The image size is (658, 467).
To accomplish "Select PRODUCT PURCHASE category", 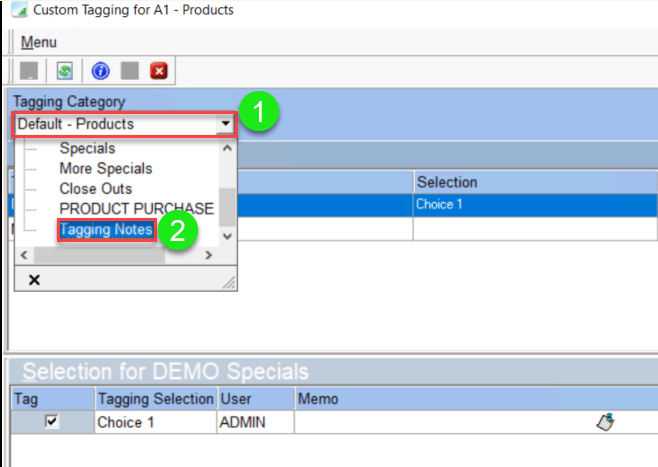I will (x=136, y=208).
